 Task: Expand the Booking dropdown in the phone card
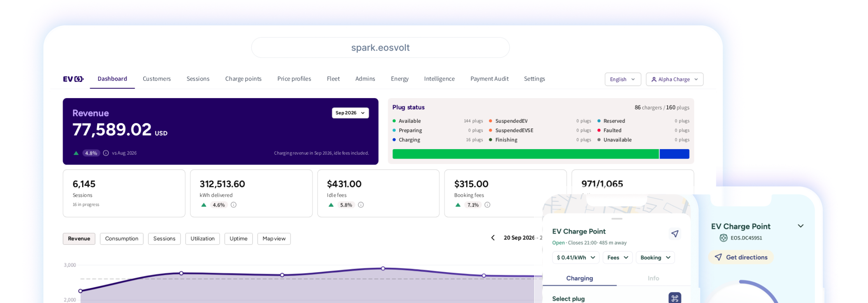tap(655, 257)
